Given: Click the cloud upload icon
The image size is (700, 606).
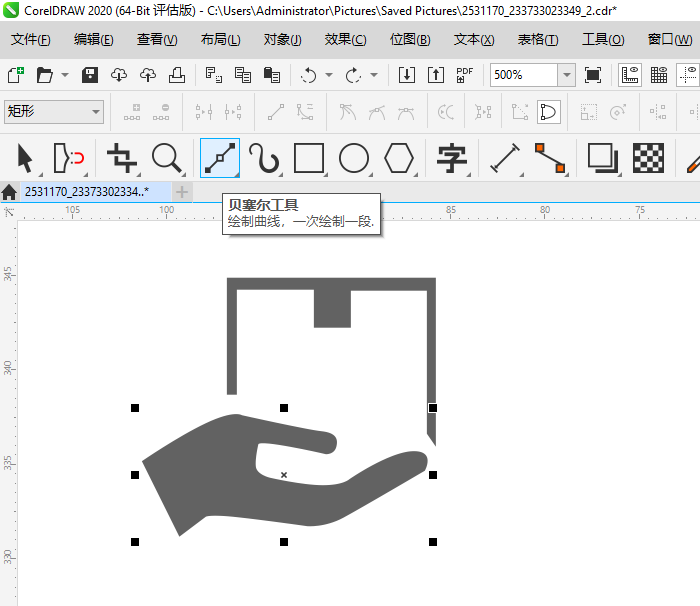Looking at the screenshot, I should click(x=148, y=75).
